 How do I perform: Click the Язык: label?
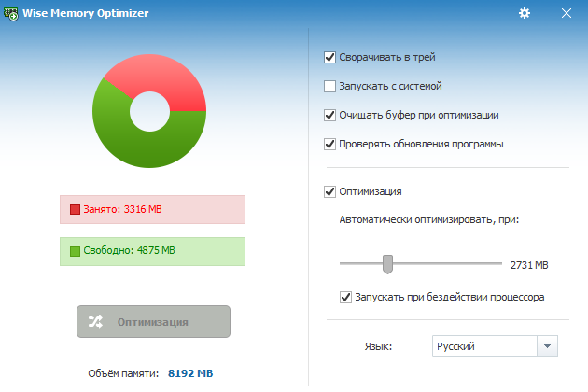(x=378, y=346)
